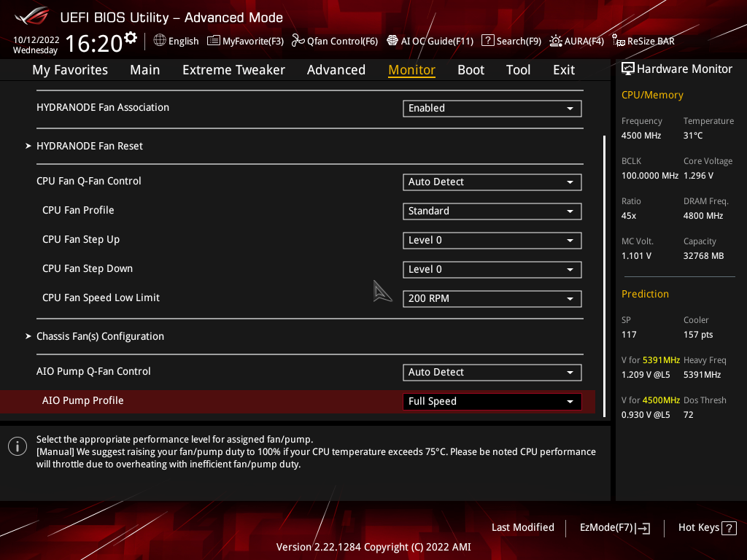The image size is (747, 560).
Task: Switch to Boot tab
Action: coord(471,70)
